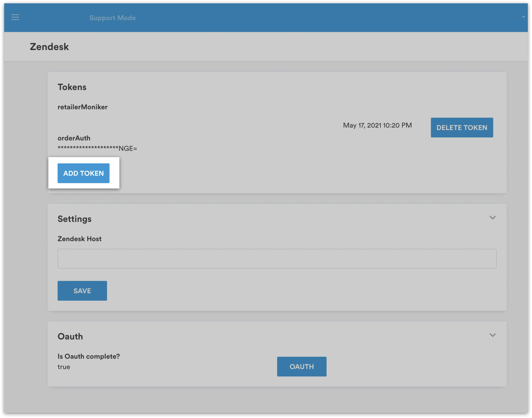Save the Zendesk Host settings

pos(82,291)
